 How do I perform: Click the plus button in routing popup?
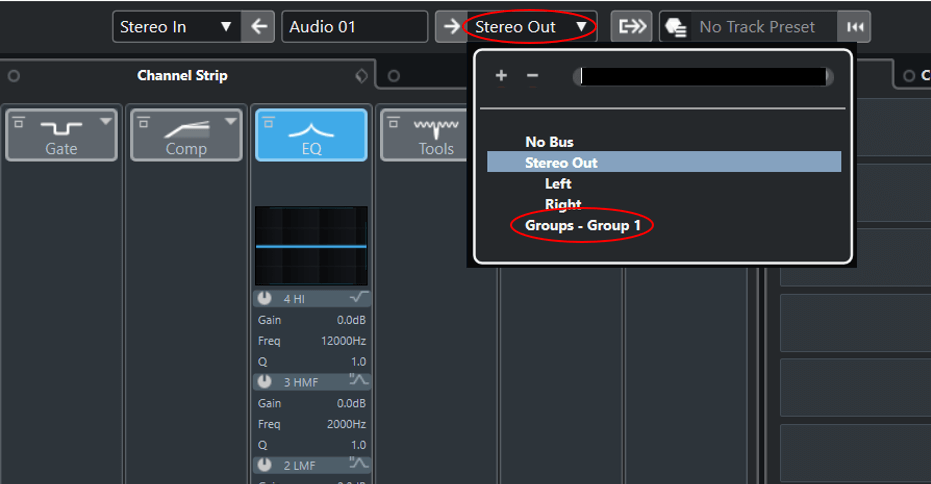[x=501, y=76]
